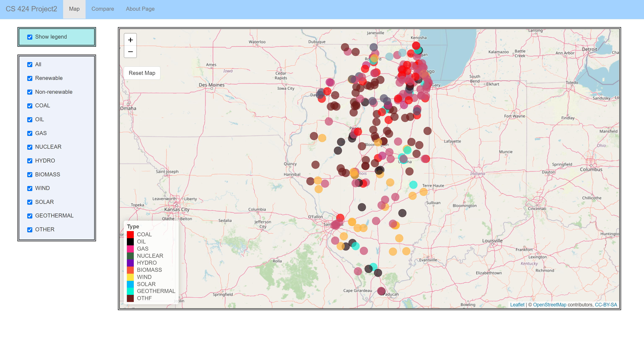Click the green NUCLEAR legend swatch
This screenshot has height=337, width=644.
tap(130, 256)
